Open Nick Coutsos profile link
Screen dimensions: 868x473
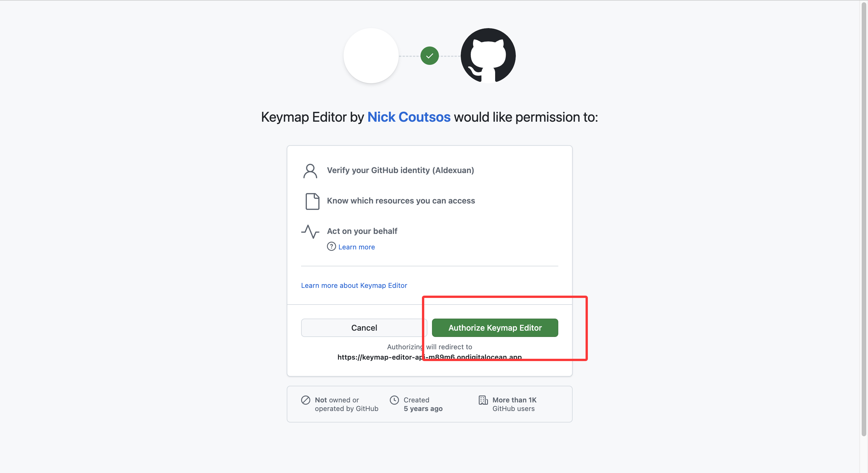(408, 117)
